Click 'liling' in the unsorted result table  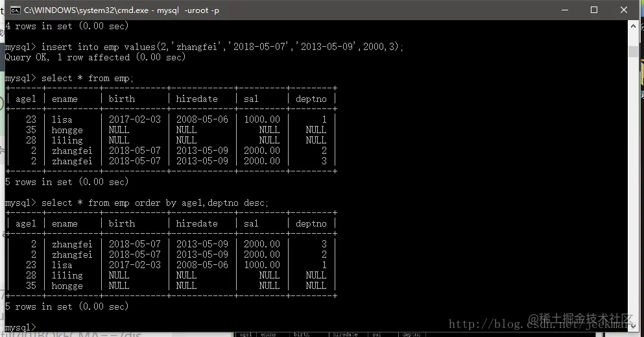pos(67,140)
